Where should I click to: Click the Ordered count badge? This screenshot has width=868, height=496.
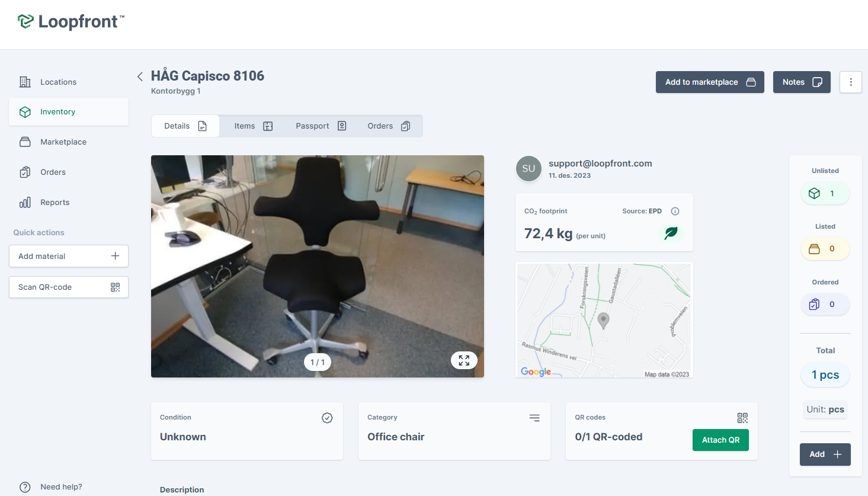[825, 304]
